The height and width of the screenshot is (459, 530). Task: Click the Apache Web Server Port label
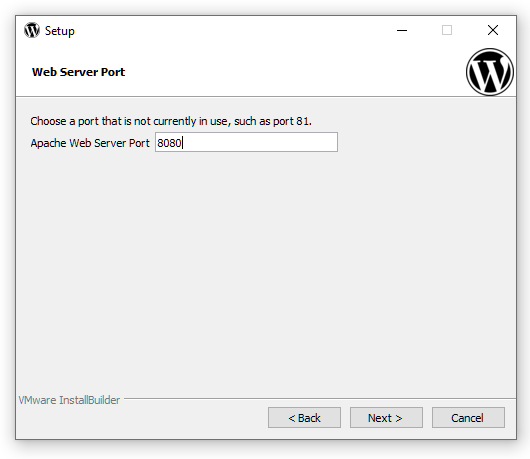click(90, 143)
